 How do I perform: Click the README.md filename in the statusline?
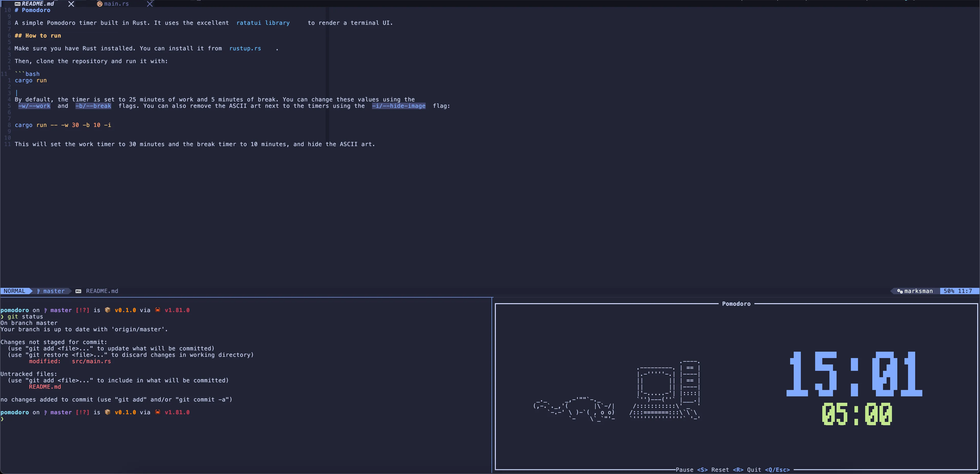click(x=102, y=291)
